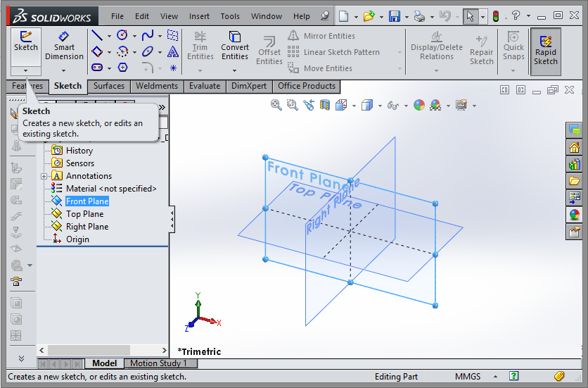Select Front Plane in feature tree
588x388 pixels.
(87, 201)
